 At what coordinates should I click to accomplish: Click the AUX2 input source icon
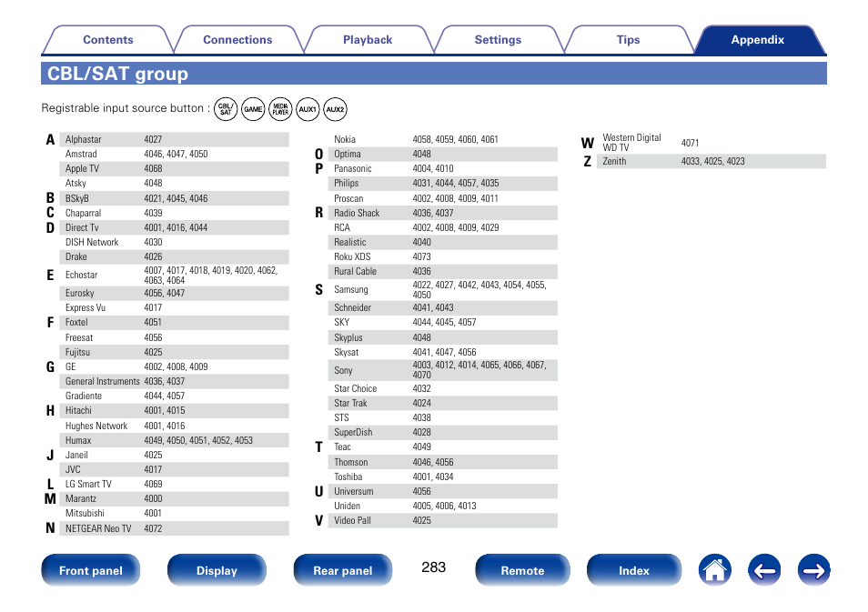(335, 109)
